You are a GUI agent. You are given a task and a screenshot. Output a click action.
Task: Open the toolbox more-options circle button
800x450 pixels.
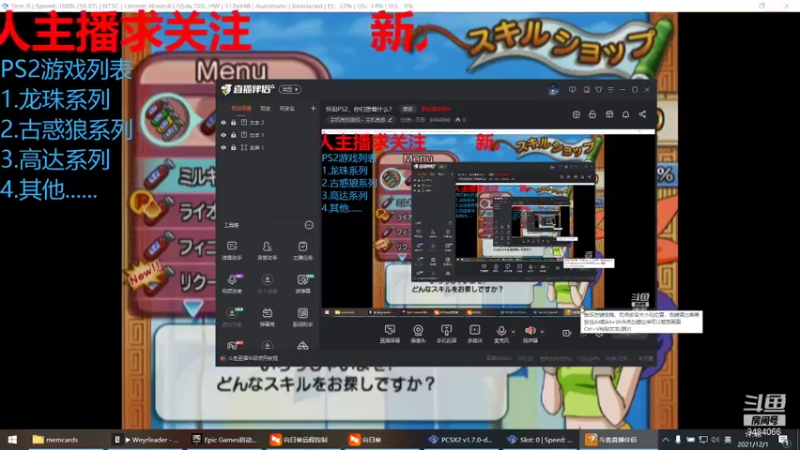[x=309, y=225]
